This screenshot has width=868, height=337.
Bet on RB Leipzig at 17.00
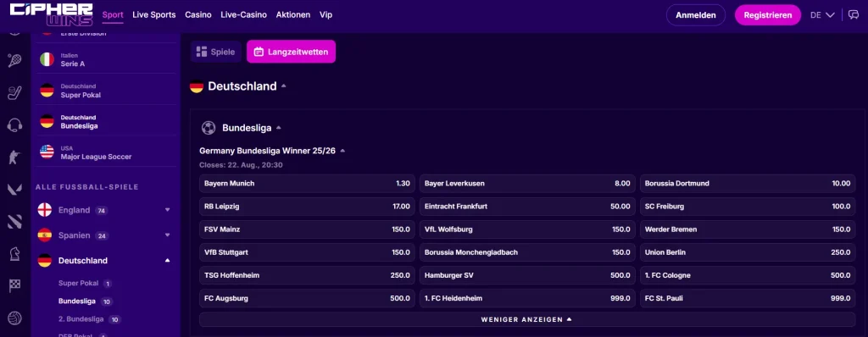307,207
